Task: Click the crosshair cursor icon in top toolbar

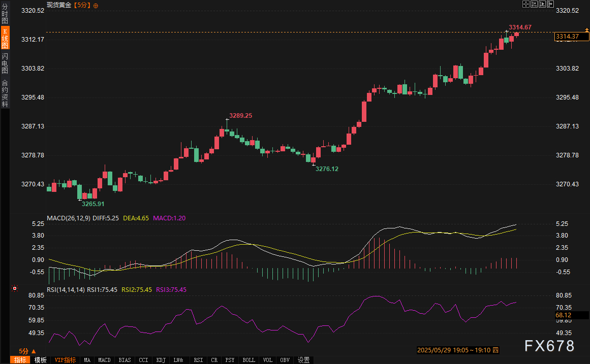Action: 526,4
